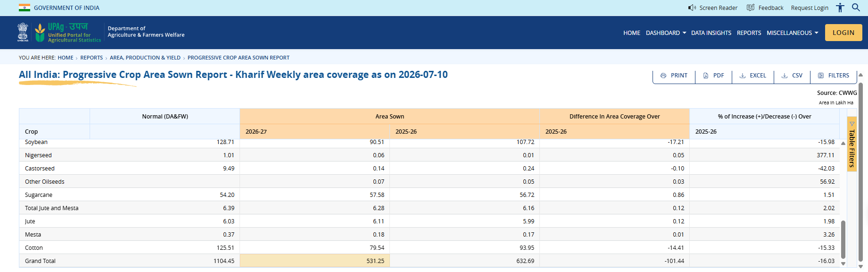Expand the Table Filters side tab
This screenshot has height=272, width=868.
coord(852,144)
